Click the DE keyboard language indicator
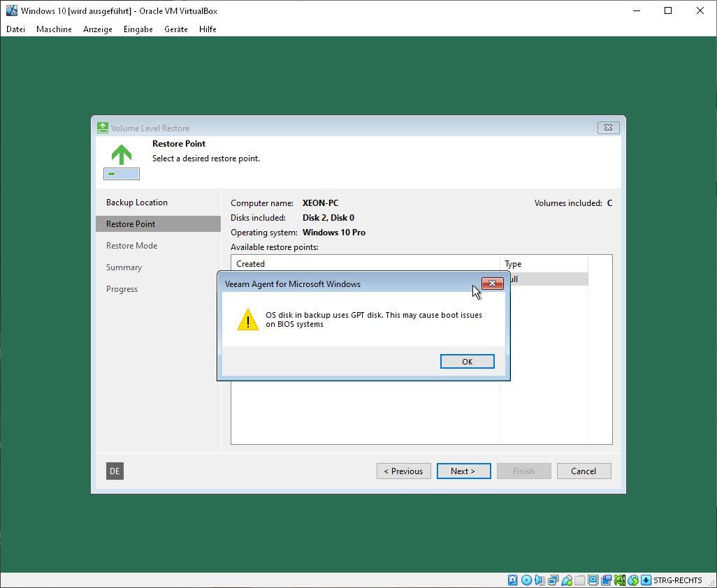Viewport: 717px width, 588px height. click(x=115, y=471)
